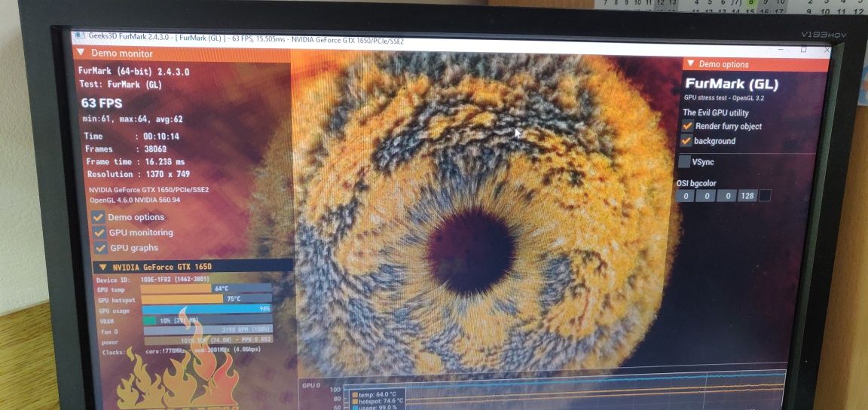The image size is (868, 410).
Task: Click the OpenGL 4.6.0 NVIDIA 560.94 line
Action: 136,200
